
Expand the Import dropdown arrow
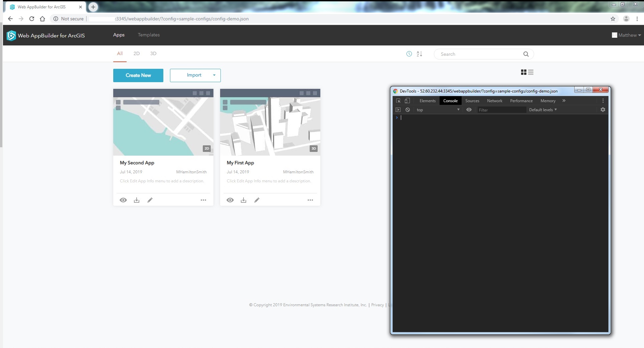click(x=214, y=75)
